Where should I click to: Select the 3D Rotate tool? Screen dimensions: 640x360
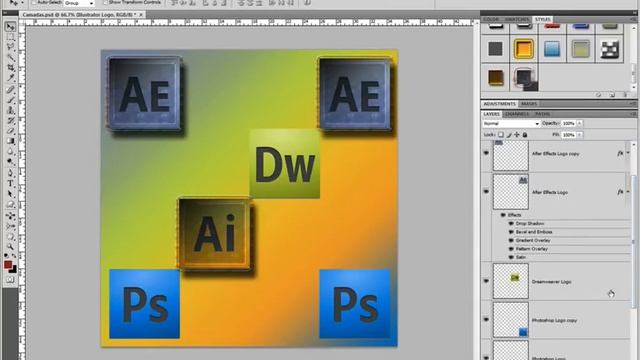click(11, 216)
